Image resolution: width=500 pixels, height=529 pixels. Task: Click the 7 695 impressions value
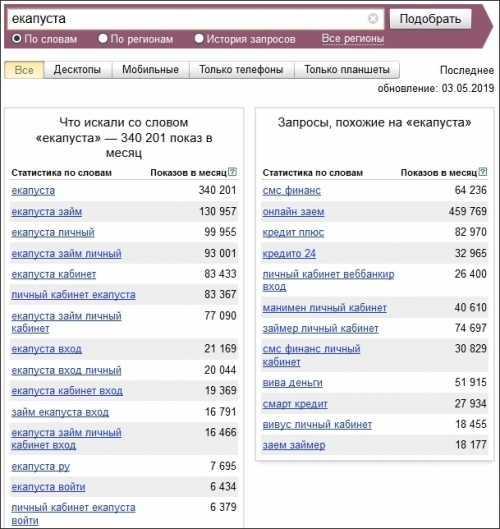pos(223,466)
